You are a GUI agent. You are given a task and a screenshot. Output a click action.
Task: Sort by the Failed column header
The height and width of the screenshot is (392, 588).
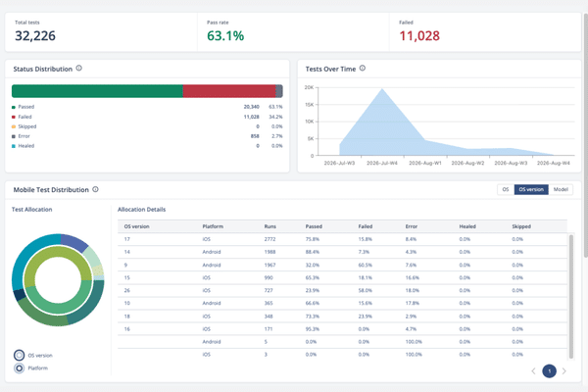365,226
